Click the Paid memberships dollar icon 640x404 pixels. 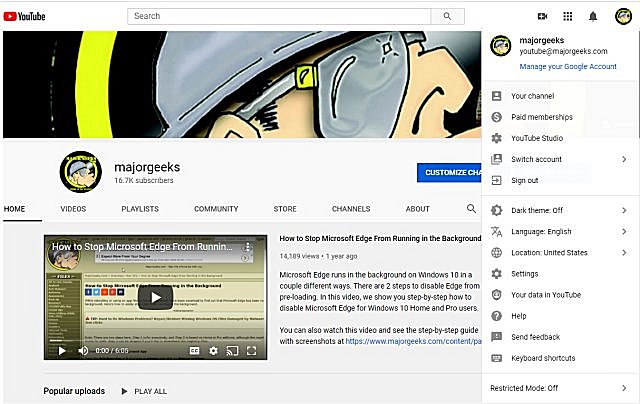pyautogui.click(x=496, y=117)
